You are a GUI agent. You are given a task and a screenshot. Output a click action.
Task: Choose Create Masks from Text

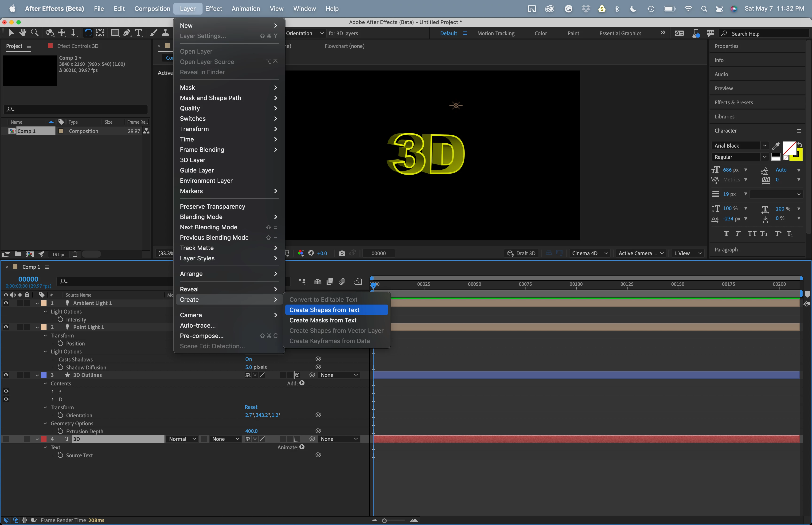point(323,320)
